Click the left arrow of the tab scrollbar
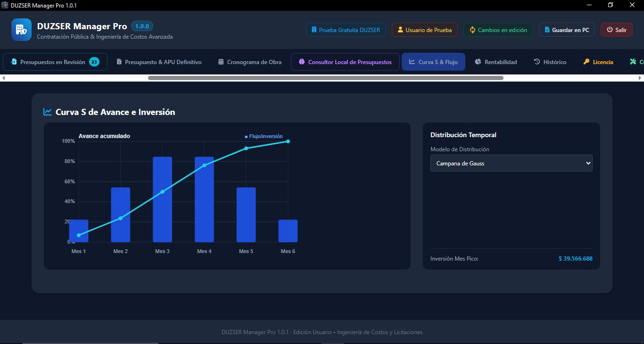This screenshot has height=344, width=644. pyautogui.click(x=4, y=78)
